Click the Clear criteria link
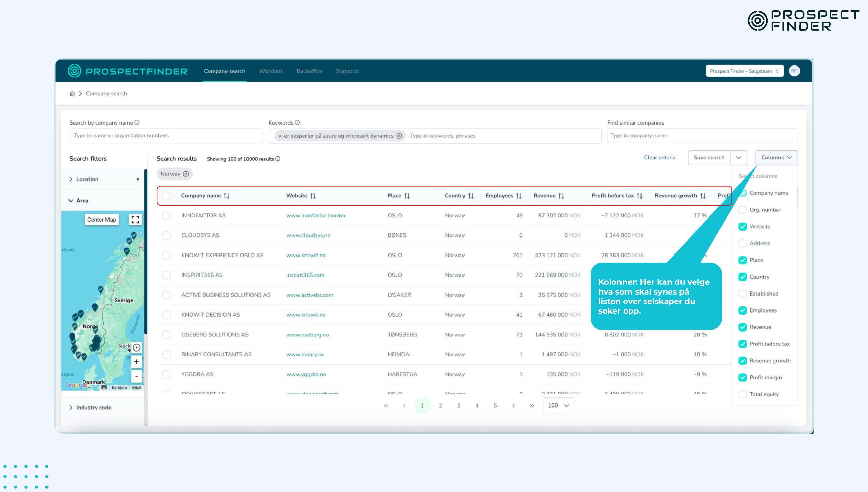868x492 pixels. click(659, 158)
